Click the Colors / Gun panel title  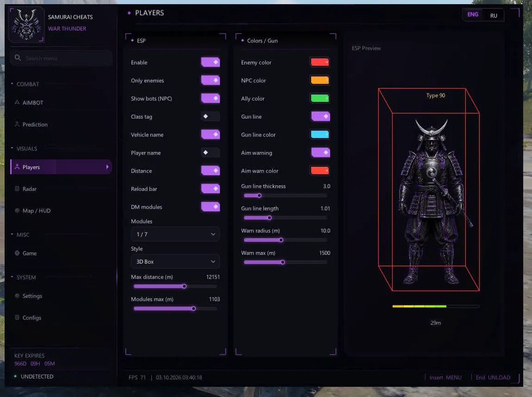click(262, 40)
